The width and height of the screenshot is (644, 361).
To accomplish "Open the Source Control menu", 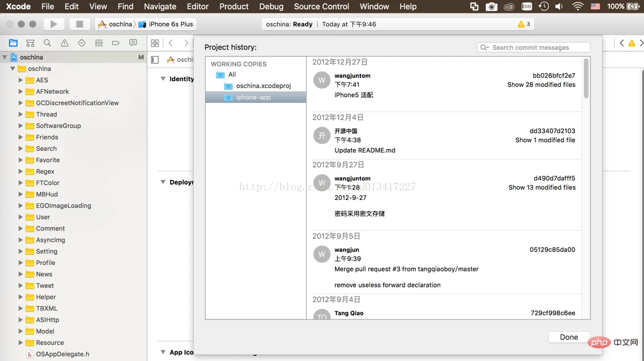I will tap(321, 7).
